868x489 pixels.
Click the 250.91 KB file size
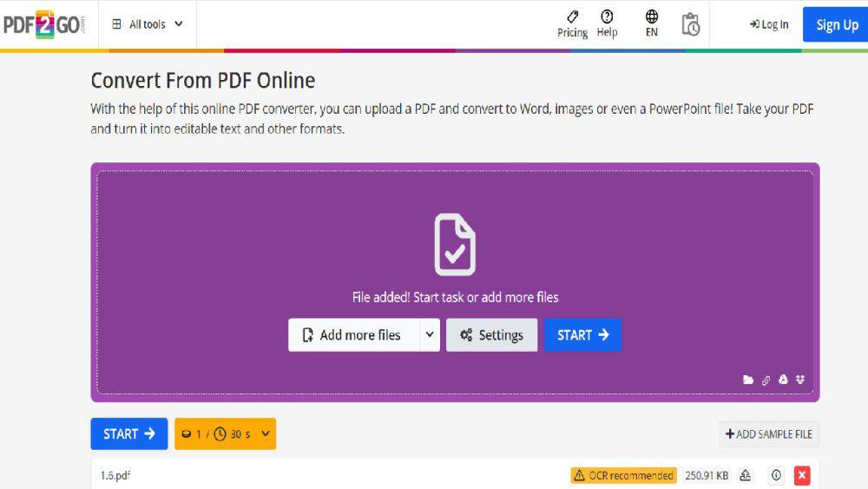[x=707, y=475]
